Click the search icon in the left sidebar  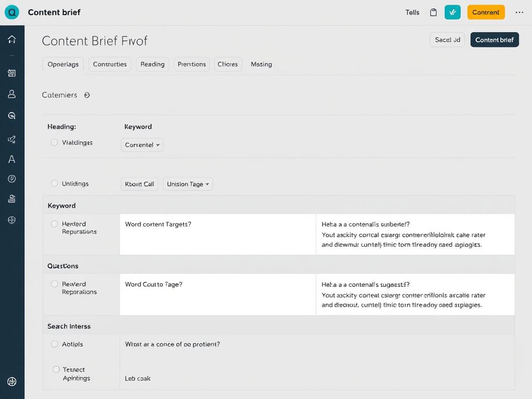[12, 115]
